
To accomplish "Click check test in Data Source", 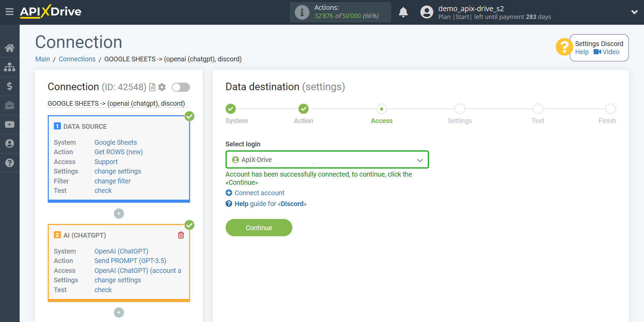I will [103, 190].
